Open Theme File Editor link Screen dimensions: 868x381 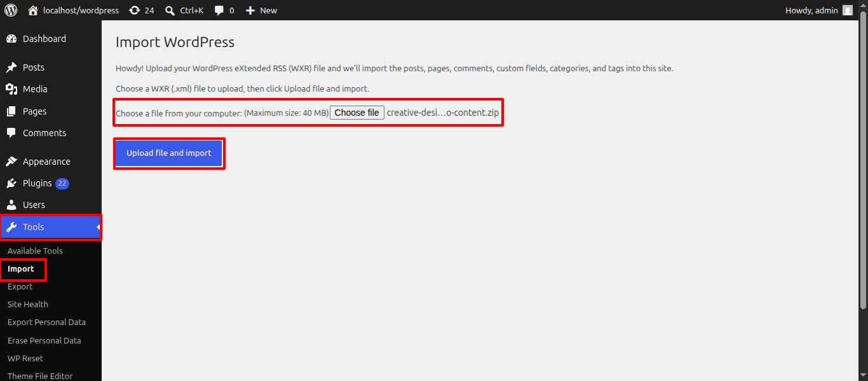[x=40, y=376]
